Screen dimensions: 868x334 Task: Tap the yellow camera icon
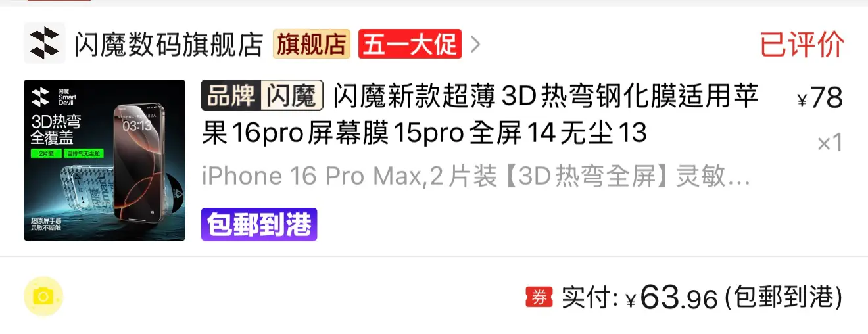tap(43, 297)
